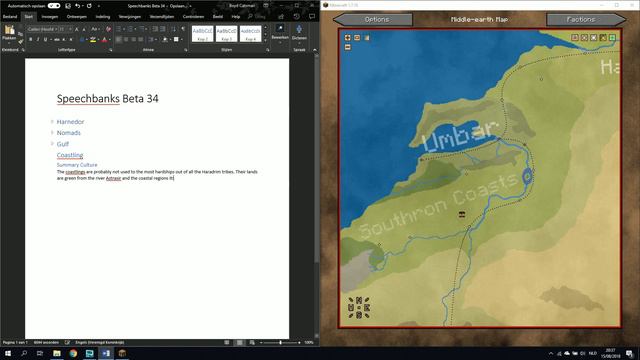
Task: Click the green plus icon on map
Action: point(612,38)
